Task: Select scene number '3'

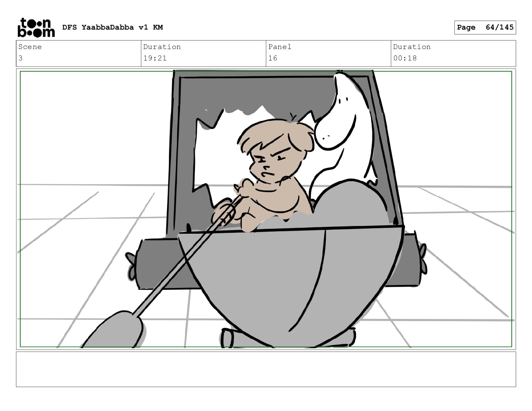Action: [x=20, y=58]
